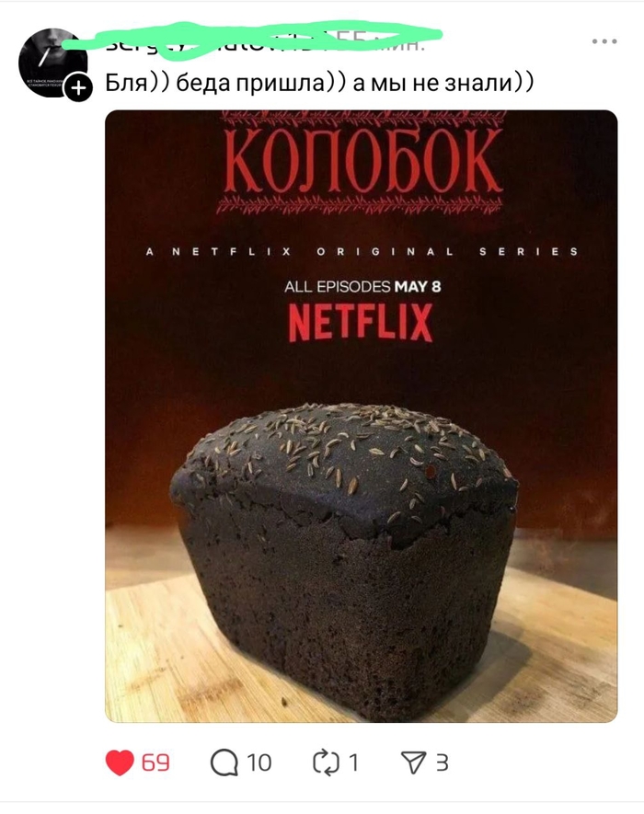Screen dimensions: 644x814
Task: Like the post with the heart icon
Action: tap(120, 762)
